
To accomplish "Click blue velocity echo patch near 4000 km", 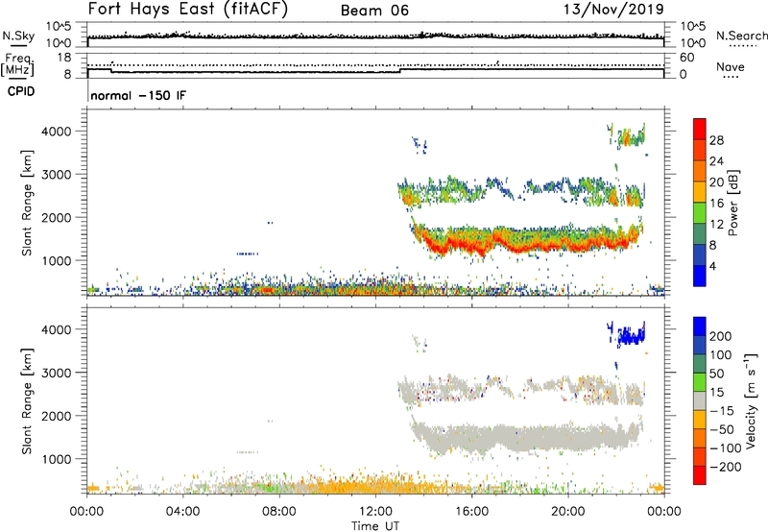I will 631,335.
